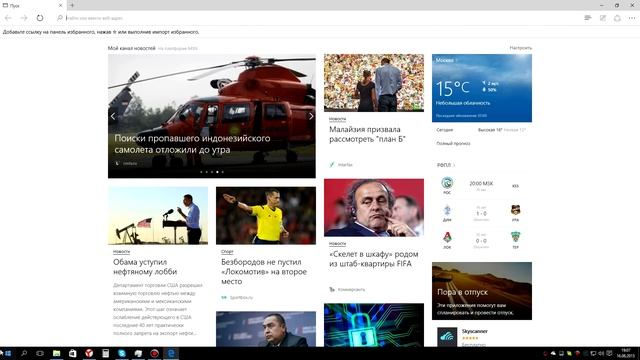The image size is (640, 360).
Task: Open headline 'Поиски пропавшего индонезийского самолета'
Action: tap(192, 144)
